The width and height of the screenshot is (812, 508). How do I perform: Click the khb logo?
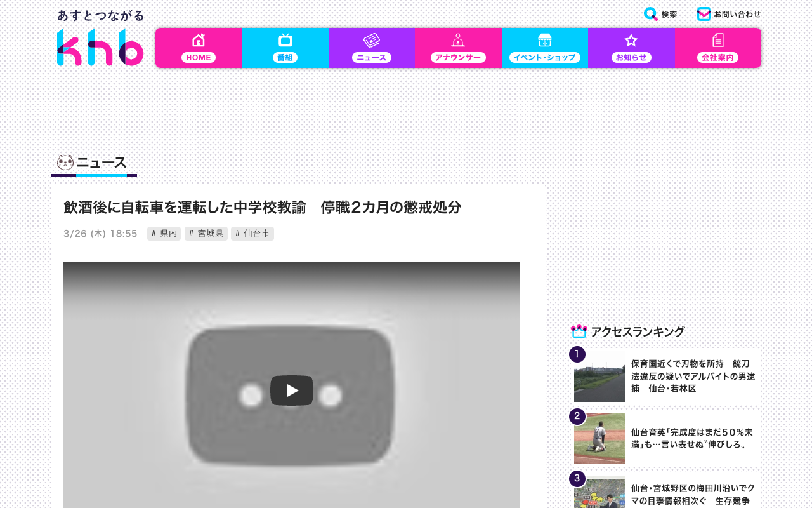coord(100,47)
